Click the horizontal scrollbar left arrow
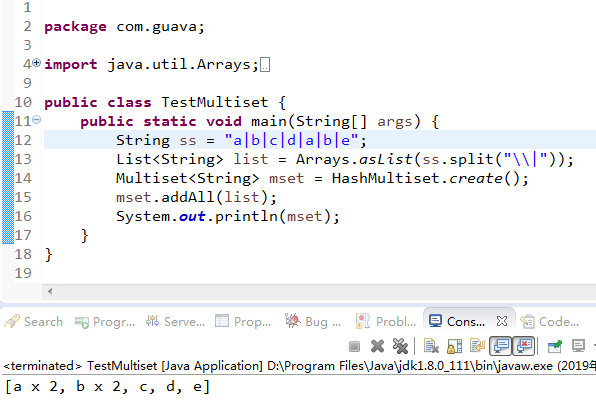596x411 pixels. pyautogui.click(x=50, y=292)
